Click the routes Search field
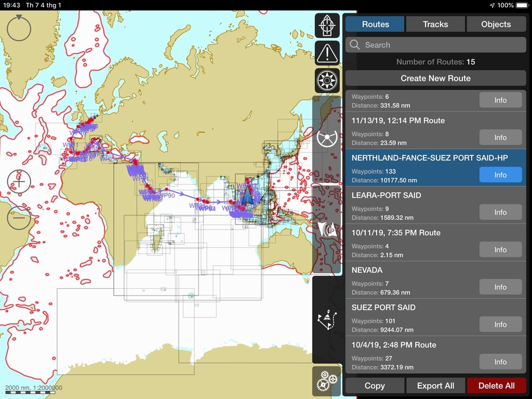 [x=435, y=45]
